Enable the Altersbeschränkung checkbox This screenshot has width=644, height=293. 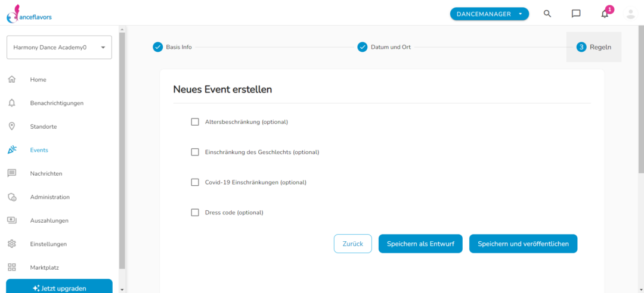pyautogui.click(x=195, y=122)
